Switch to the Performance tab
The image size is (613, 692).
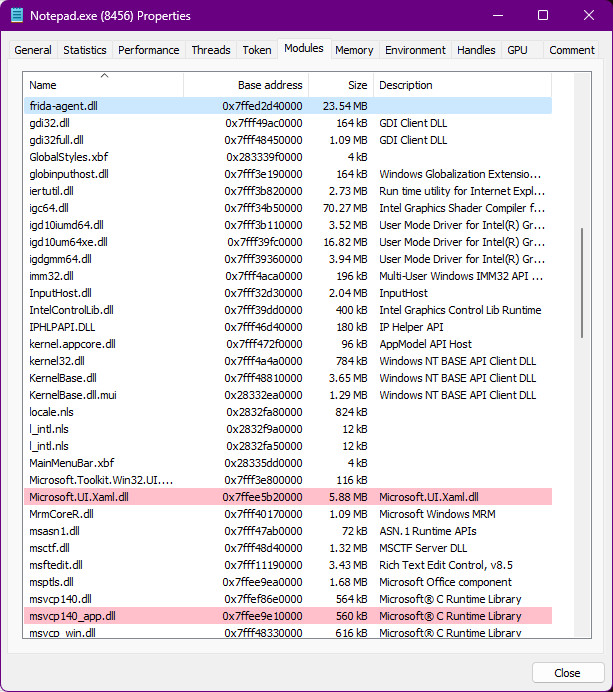pyautogui.click(x=149, y=50)
